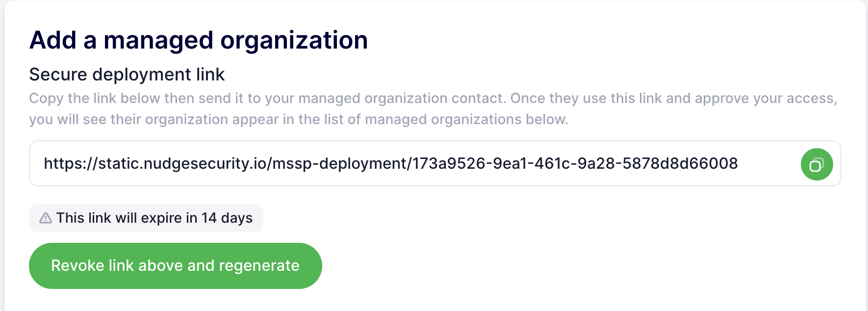The image size is (868, 311).
Task: Click the 'static.nudgesecurity.io' domain in the link
Action: pyautogui.click(x=181, y=164)
